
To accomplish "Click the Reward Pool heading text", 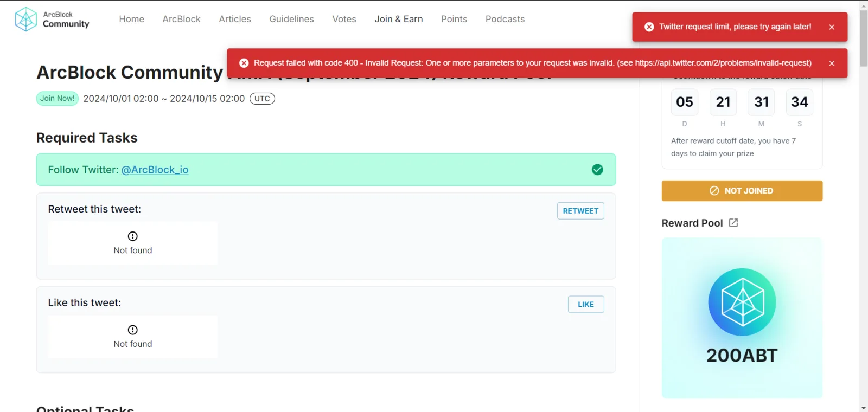I will [692, 223].
